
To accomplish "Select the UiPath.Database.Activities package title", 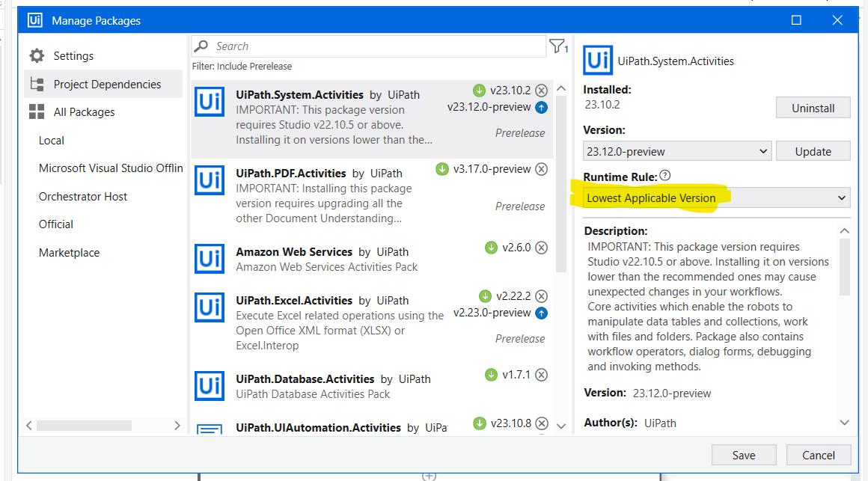I will [305, 379].
